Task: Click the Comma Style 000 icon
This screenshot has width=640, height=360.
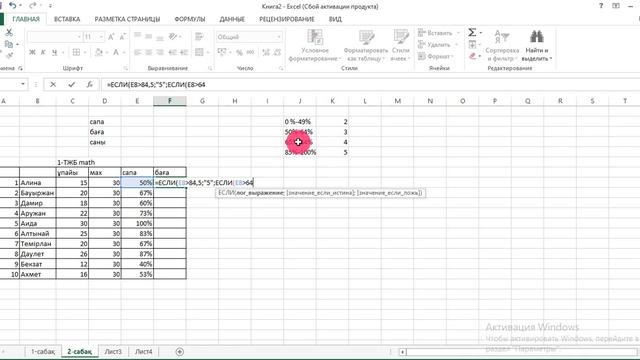Action: pyautogui.click(x=250, y=52)
